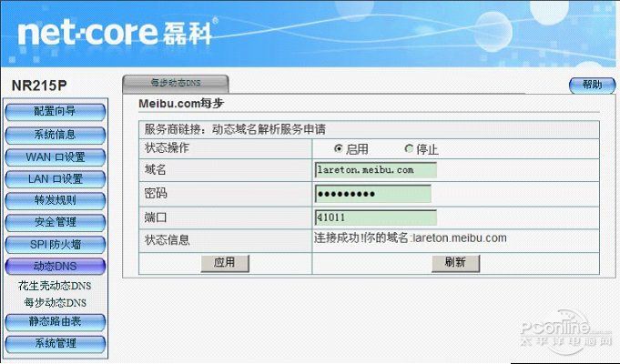Screen dimensions: 620x364
Task: Expand the 动态DNS menu section
Action: (x=56, y=267)
